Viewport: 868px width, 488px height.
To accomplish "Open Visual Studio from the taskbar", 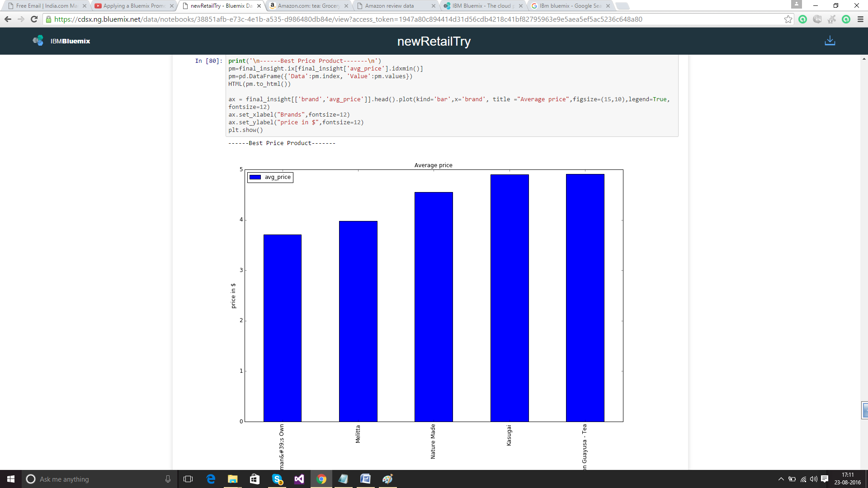I will coord(299,479).
